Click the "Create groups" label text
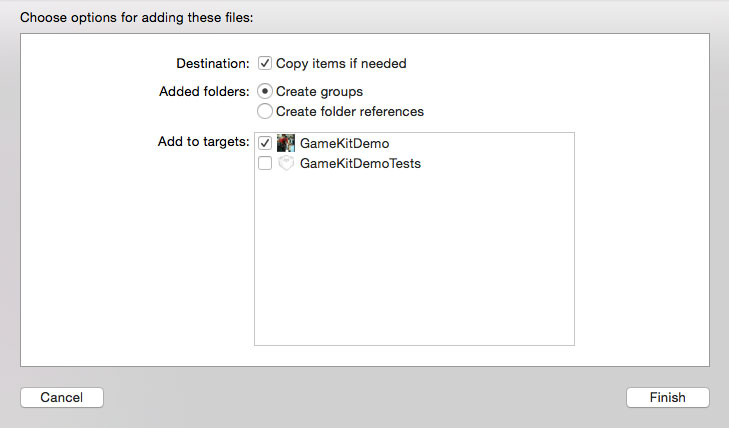729x428 pixels. pyautogui.click(x=319, y=91)
